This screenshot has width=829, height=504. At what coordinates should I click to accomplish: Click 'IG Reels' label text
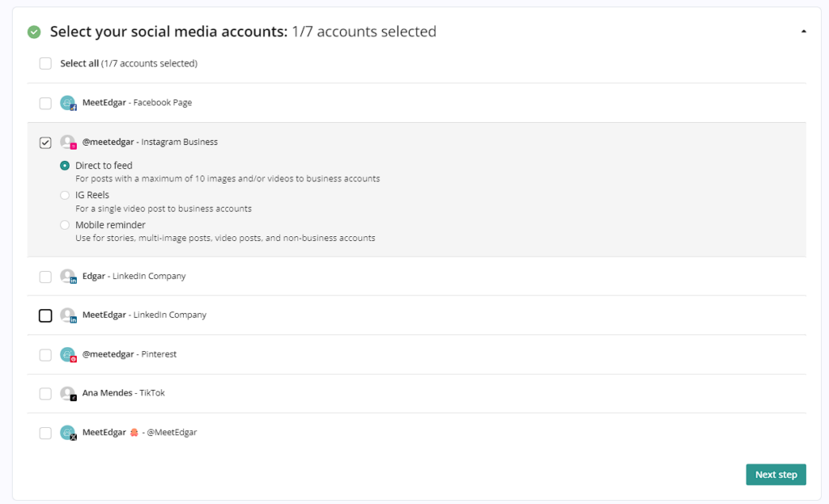point(92,195)
